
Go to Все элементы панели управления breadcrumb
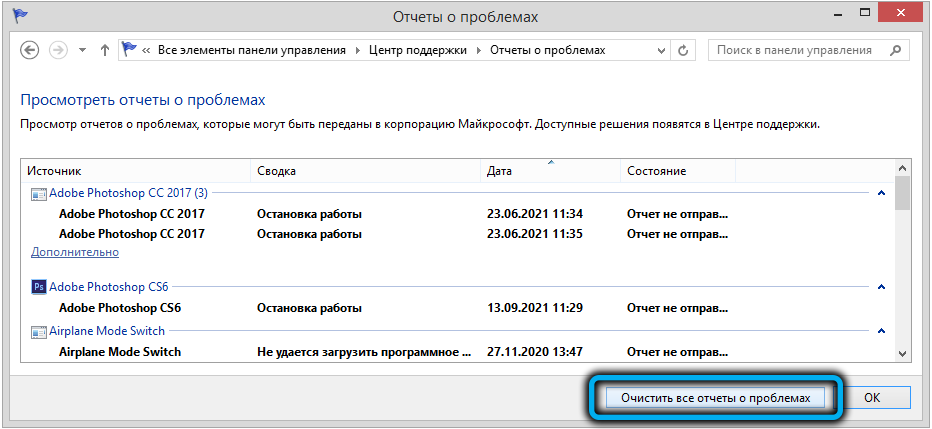click(252, 50)
